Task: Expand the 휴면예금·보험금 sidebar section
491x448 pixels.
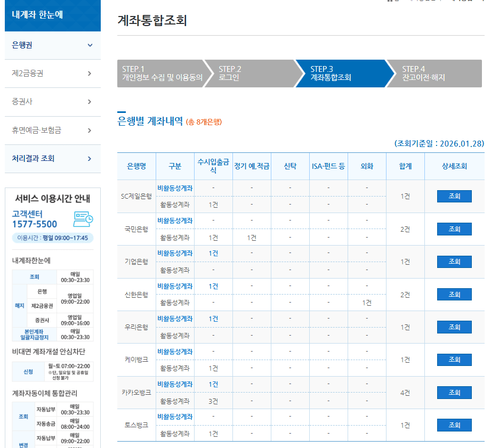Action: [x=52, y=130]
